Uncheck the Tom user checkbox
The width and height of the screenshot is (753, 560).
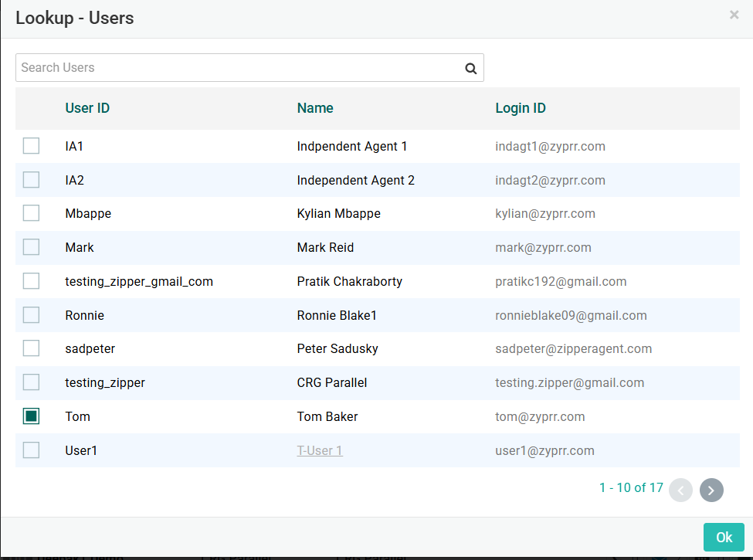pyautogui.click(x=31, y=416)
